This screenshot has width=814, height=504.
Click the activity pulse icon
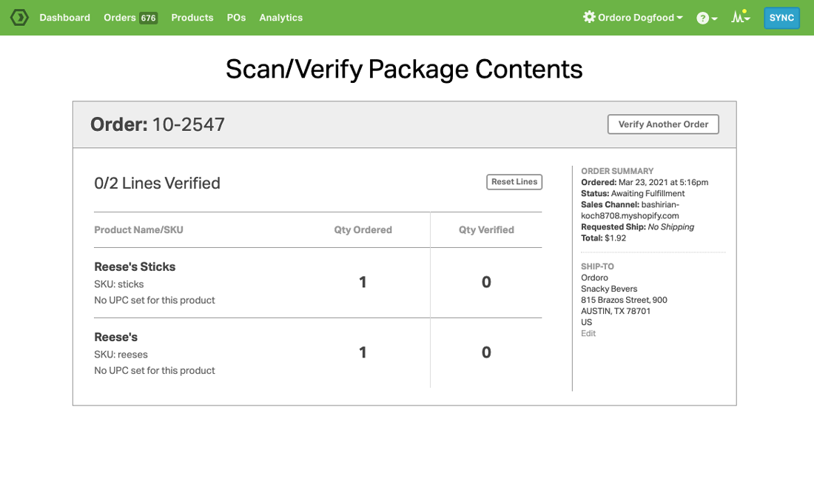(738, 17)
